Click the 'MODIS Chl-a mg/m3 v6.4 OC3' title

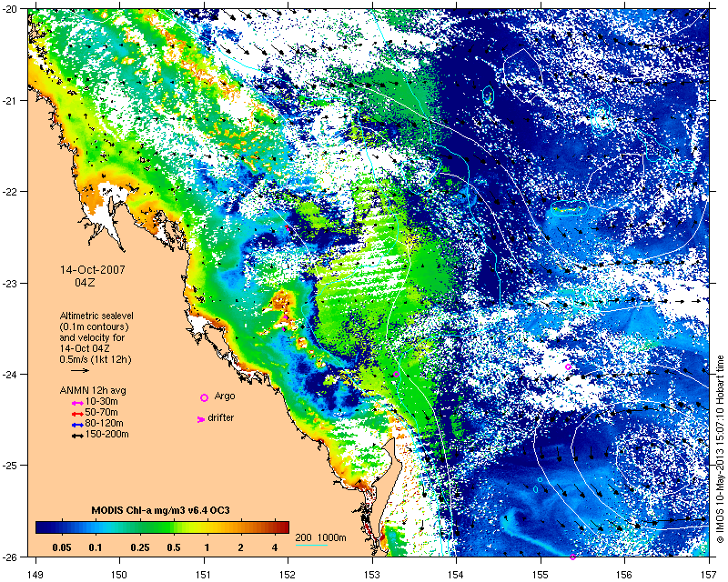pyautogui.click(x=161, y=510)
